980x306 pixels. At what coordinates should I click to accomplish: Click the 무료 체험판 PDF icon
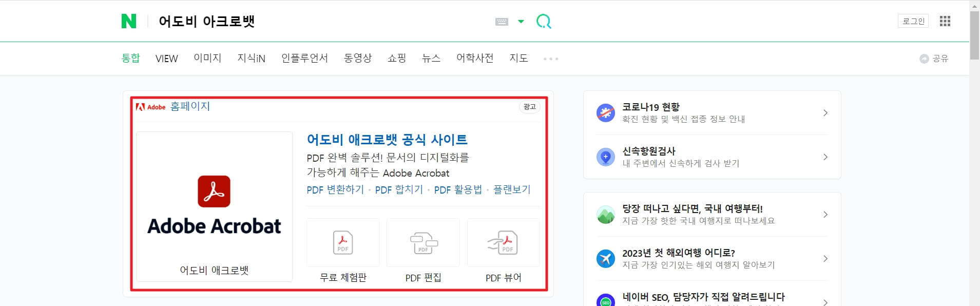[343, 242]
